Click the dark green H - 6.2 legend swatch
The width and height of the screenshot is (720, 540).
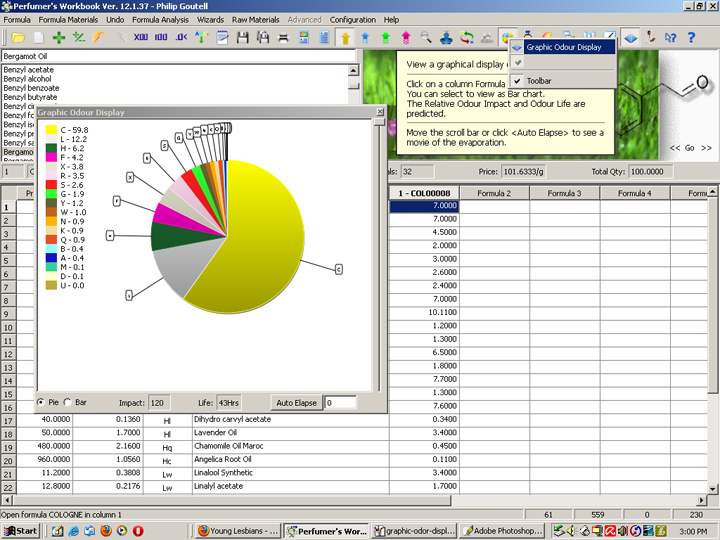[x=51, y=148]
